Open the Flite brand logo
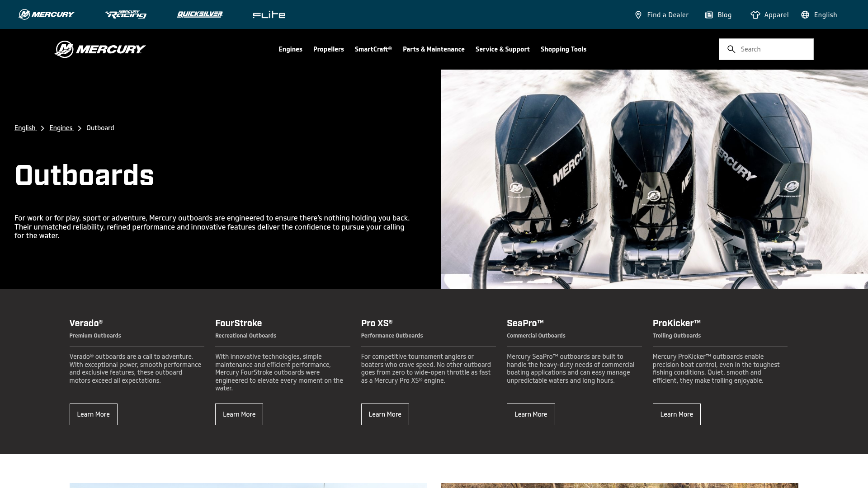 (269, 15)
